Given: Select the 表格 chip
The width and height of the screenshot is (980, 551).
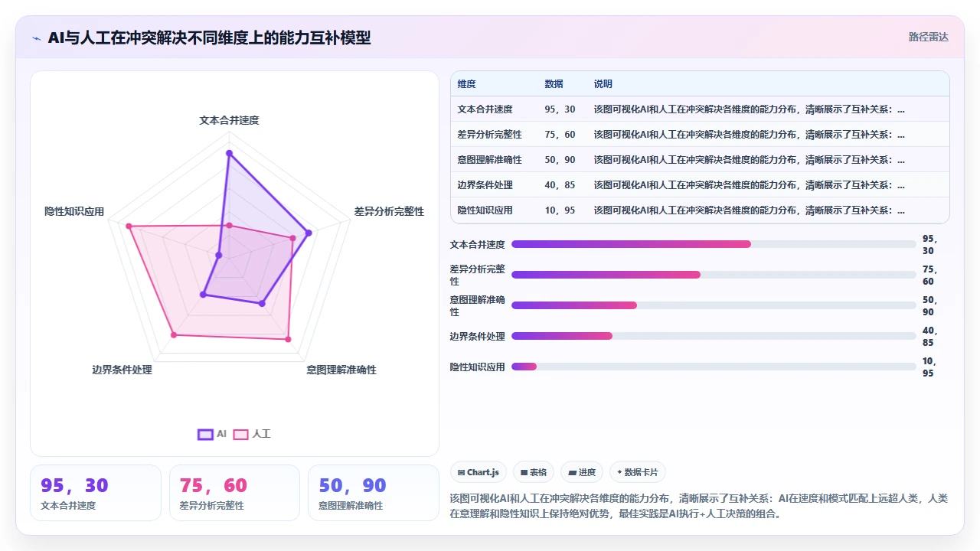Looking at the screenshot, I should (x=533, y=472).
